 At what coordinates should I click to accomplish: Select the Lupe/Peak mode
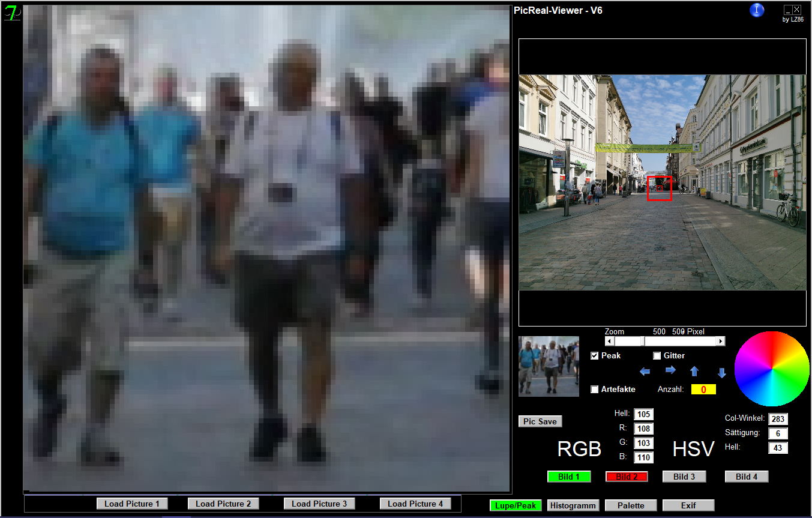click(x=516, y=505)
